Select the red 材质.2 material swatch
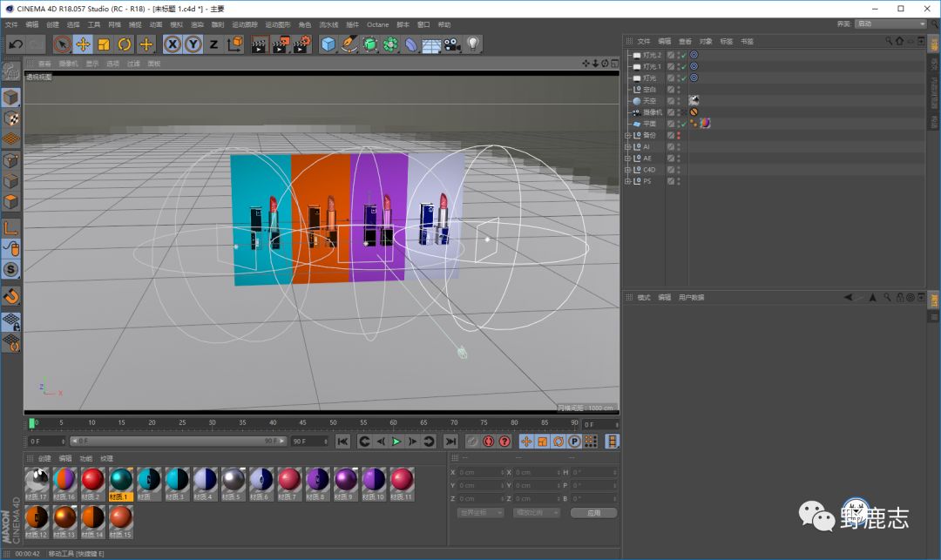Screen dimensions: 941x560 pyautogui.click(x=92, y=479)
